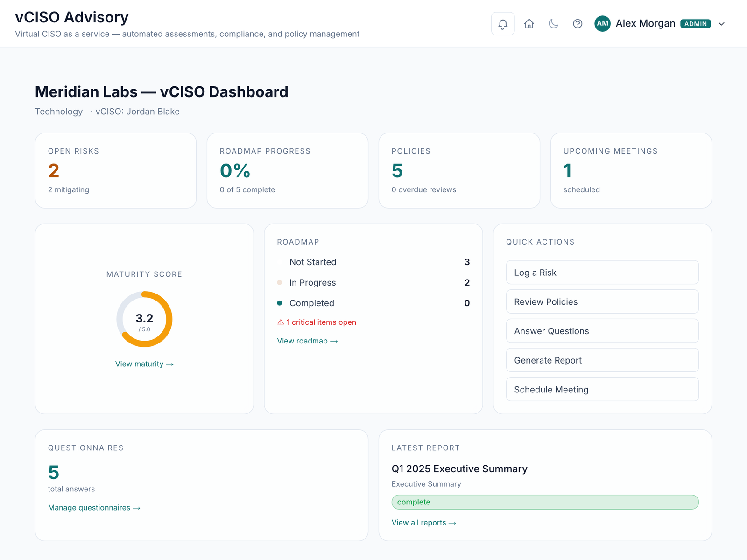Open the Open Risks summary card
Viewport: 747px width, 560px height.
pos(116,170)
